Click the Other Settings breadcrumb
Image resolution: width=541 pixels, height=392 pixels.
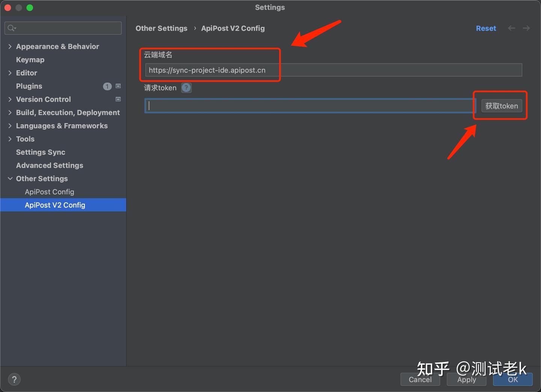(x=162, y=28)
